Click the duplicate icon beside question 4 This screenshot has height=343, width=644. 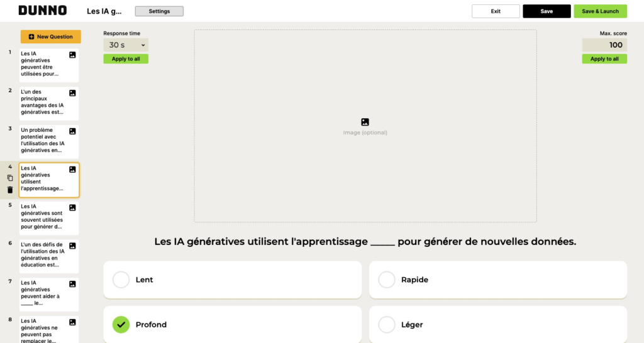pos(9,178)
